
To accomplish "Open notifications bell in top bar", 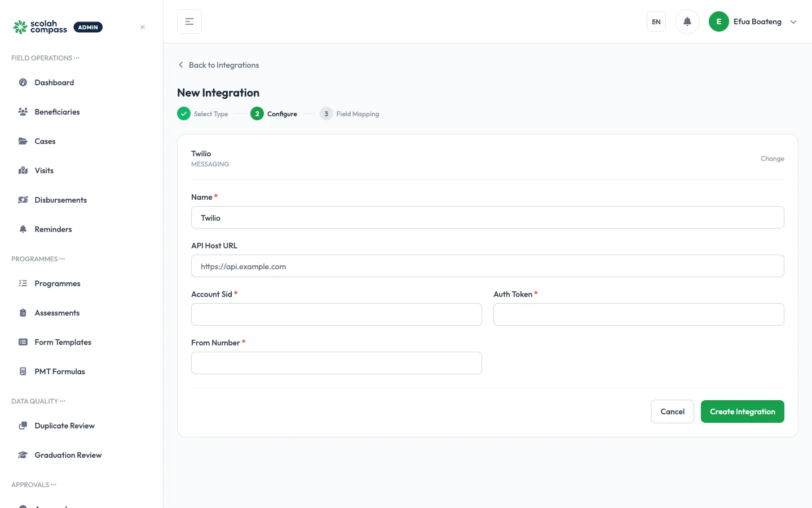I will tap(687, 21).
